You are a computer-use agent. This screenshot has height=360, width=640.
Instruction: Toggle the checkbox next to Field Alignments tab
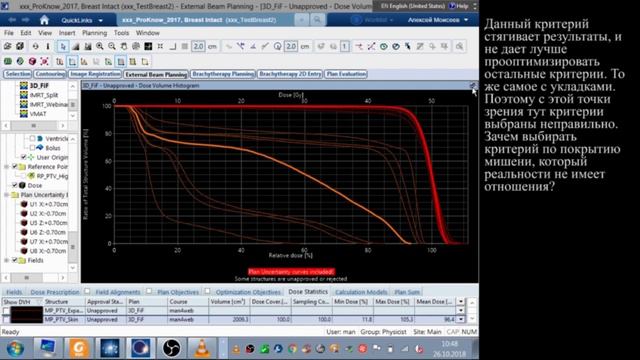pos(87,291)
